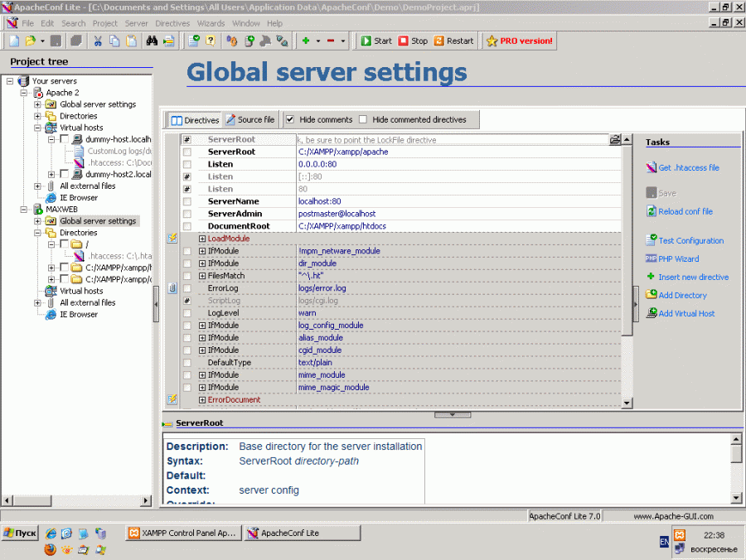Screen dimensions: 746x560
Task: Open the Search menu
Action: coord(73,23)
